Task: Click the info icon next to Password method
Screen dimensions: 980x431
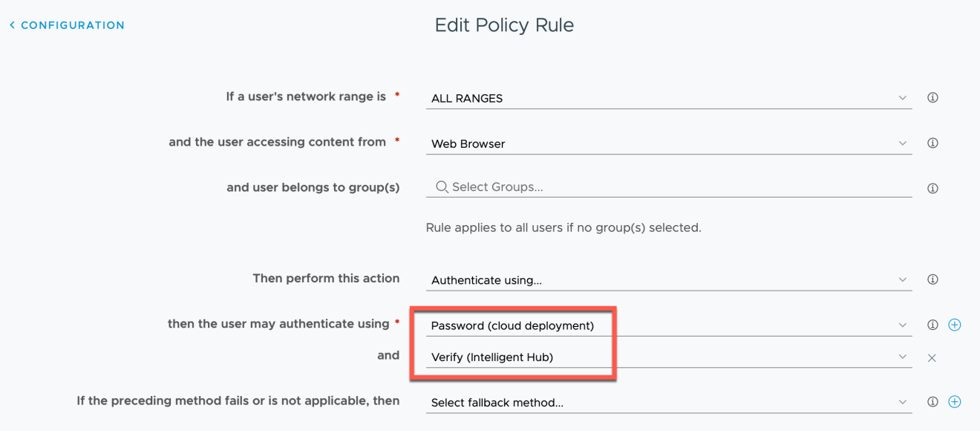Action: (x=932, y=324)
